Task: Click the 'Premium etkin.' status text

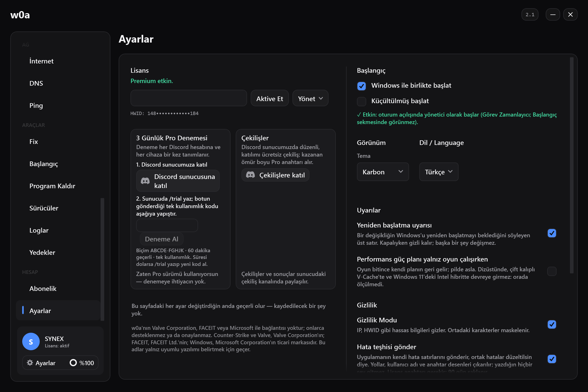Action: [152, 81]
